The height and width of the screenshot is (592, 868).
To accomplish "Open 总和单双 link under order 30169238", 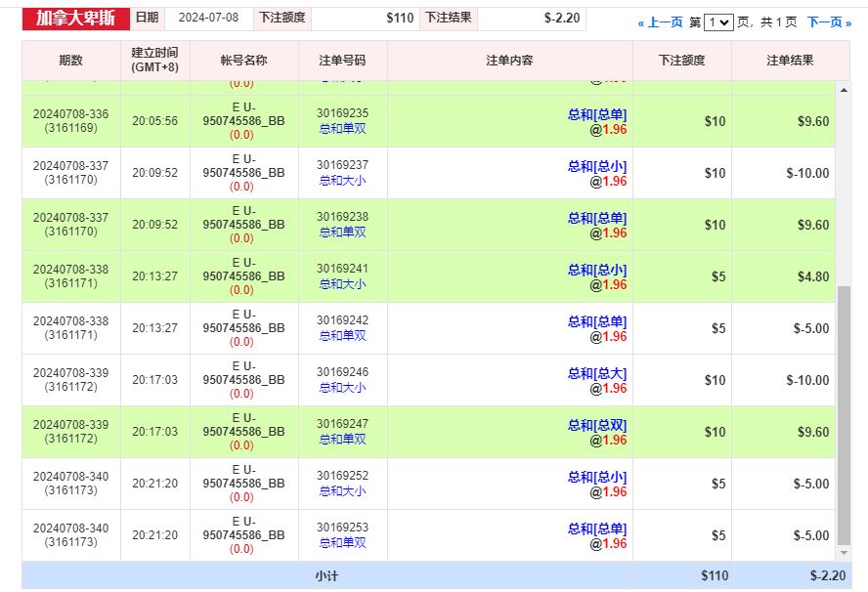I will (342, 233).
